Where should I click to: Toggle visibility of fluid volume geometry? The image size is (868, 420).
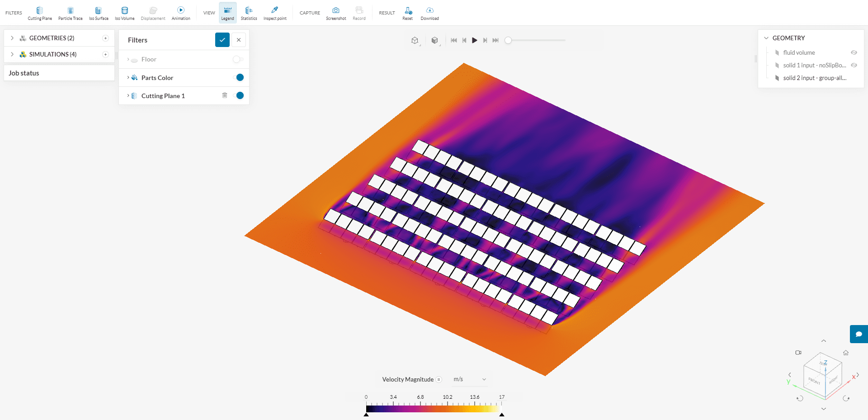[854, 52]
